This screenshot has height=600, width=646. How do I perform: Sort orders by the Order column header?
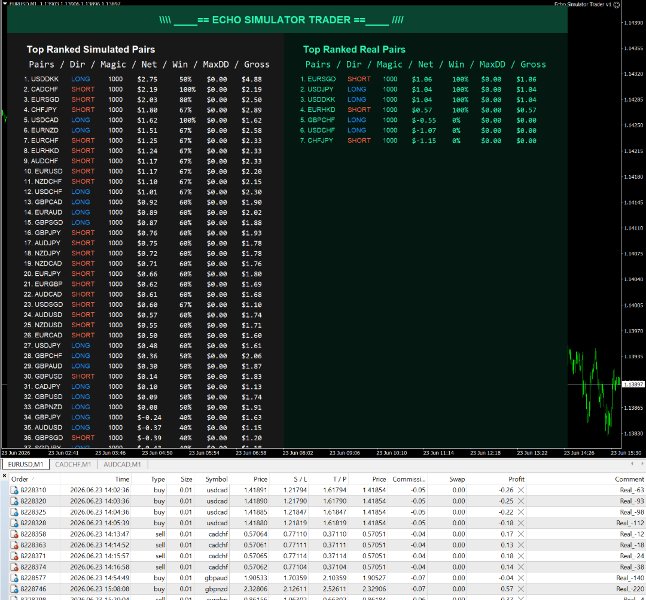20,479
